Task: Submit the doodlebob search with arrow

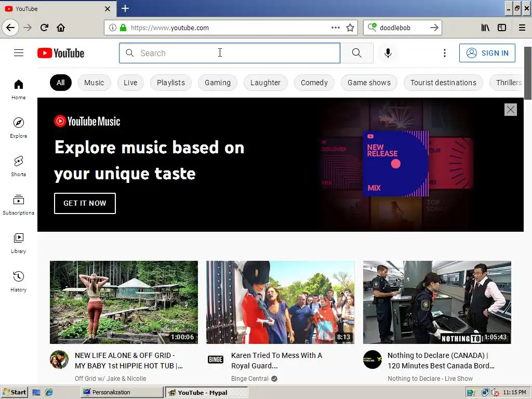Action: click(434, 28)
